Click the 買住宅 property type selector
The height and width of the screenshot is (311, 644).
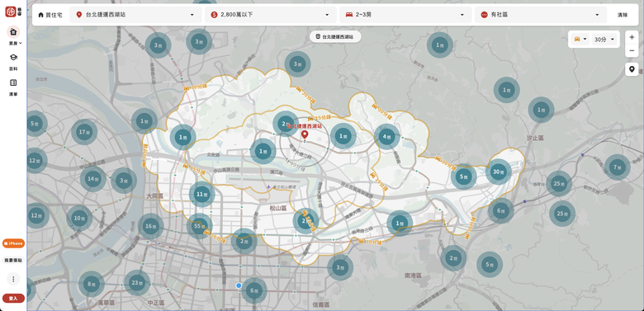(50, 15)
